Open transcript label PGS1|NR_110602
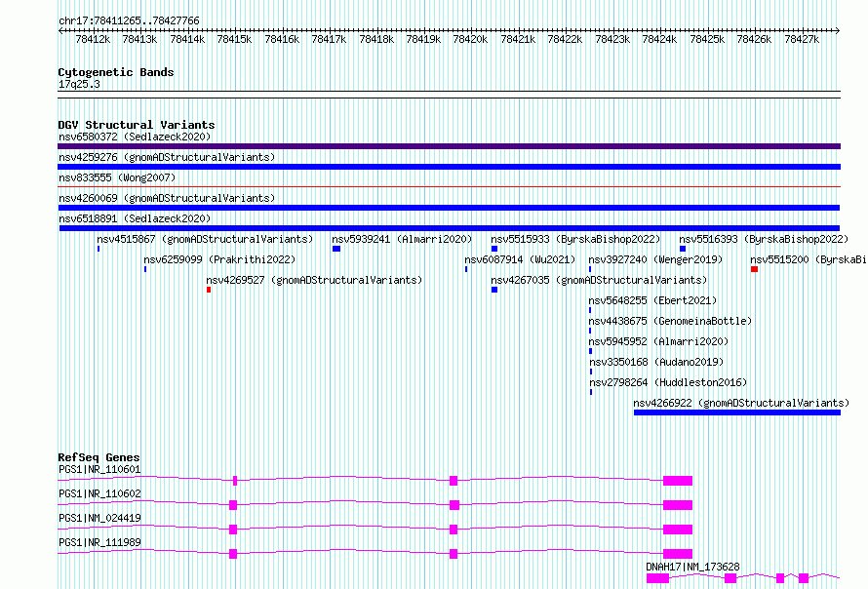The image size is (868, 589). [99, 493]
